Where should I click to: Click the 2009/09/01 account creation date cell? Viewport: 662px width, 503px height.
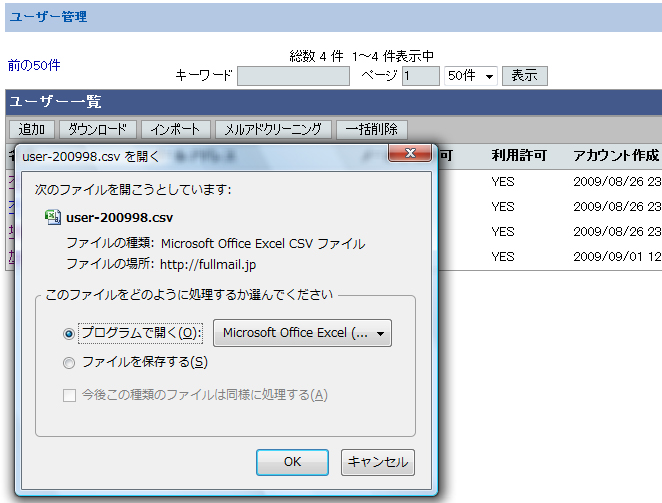[x=617, y=256]
